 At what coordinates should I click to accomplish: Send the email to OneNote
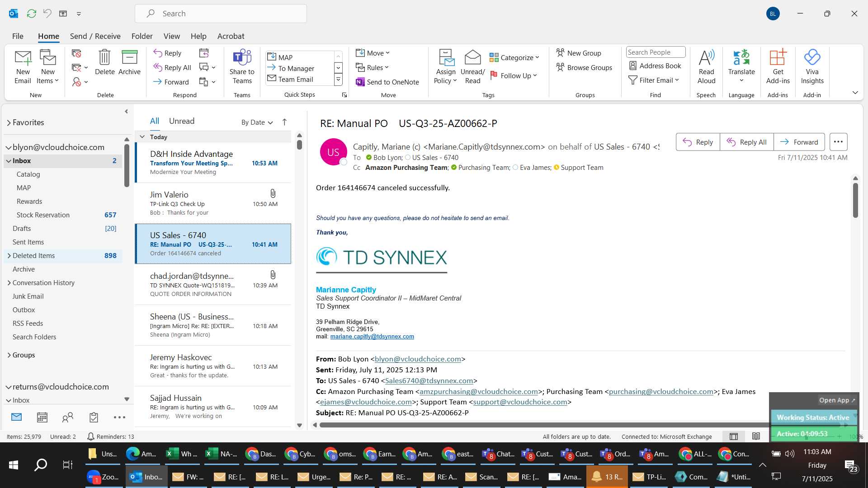[x=387, y=82]
